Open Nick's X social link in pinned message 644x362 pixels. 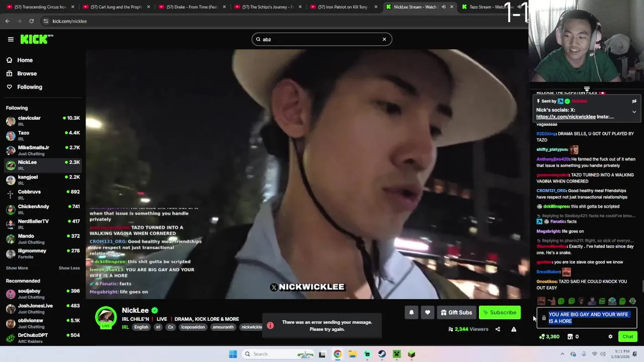click(566, 117)
